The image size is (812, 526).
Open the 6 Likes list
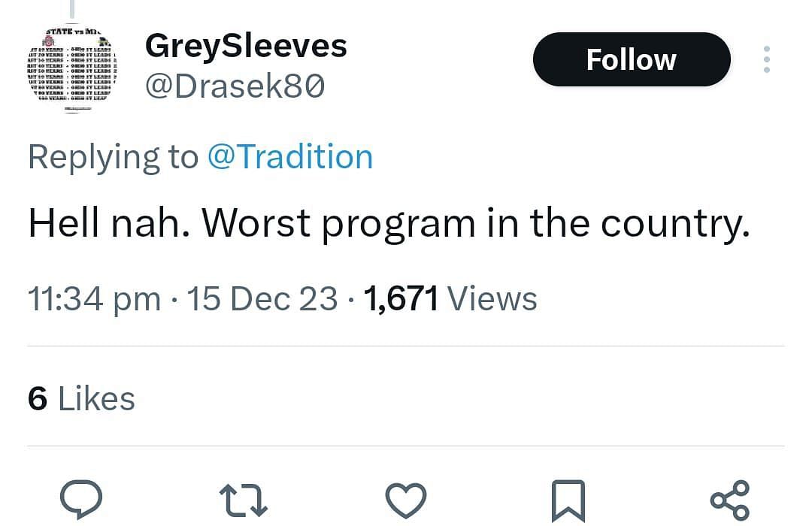(x=81, y=398)
